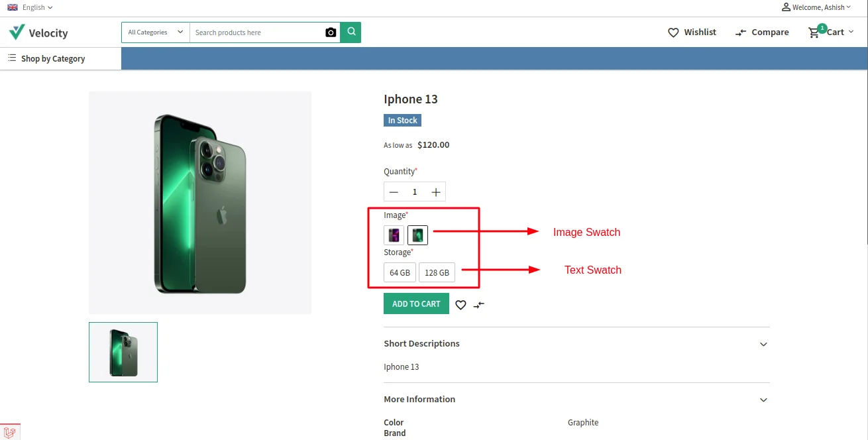Add product to wishlist with heart icon beside Add to Cart

461,305
